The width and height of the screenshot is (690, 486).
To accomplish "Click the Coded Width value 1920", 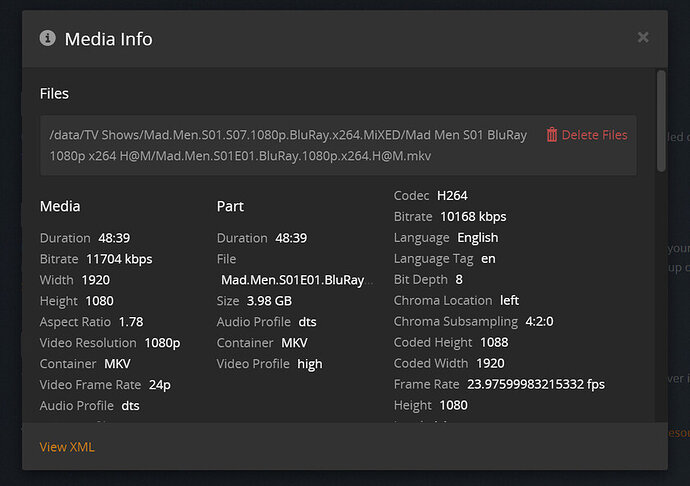I will tap(491, 364).
